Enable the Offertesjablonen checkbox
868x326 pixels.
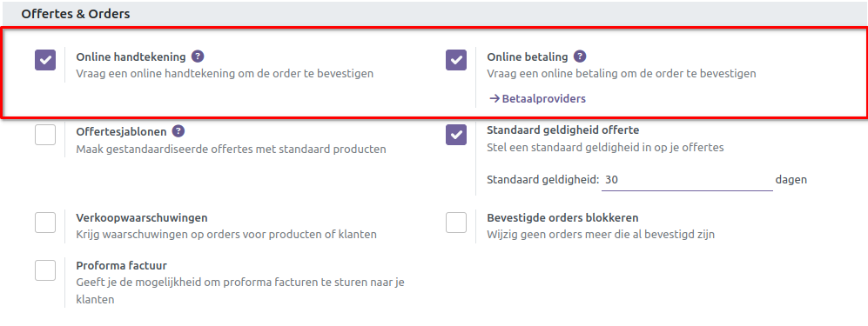(x=45, y=135)
